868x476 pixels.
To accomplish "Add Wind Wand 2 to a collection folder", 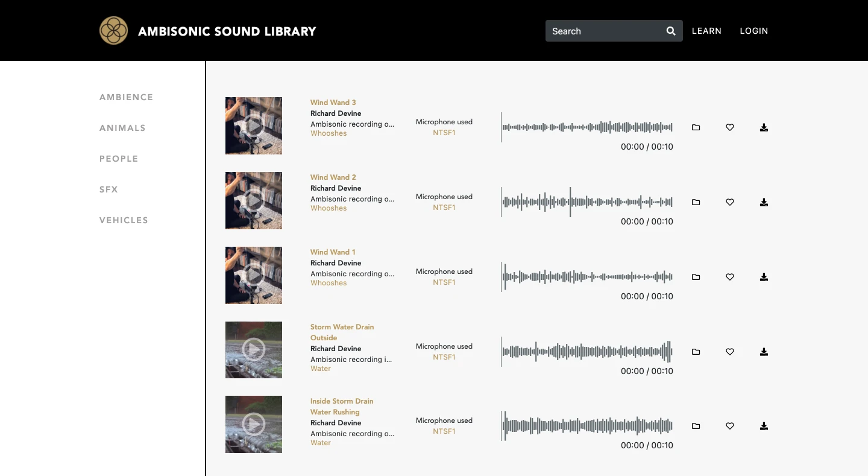I will click(696, 202).
